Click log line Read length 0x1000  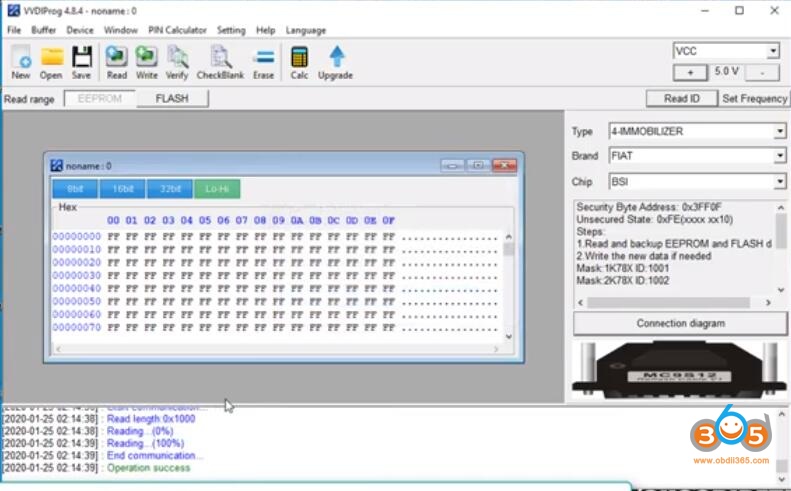tap(151, 419)
